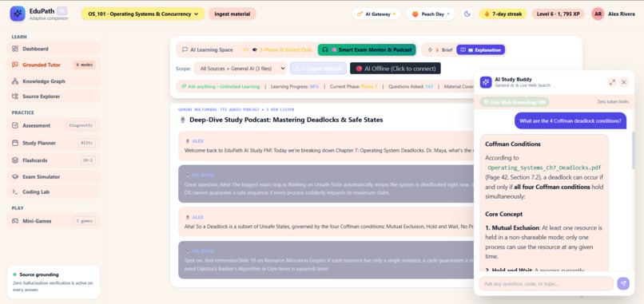Click the Source Explorer tree icon
The height and width of the screenshot is (304, 644).
[15, 97]
